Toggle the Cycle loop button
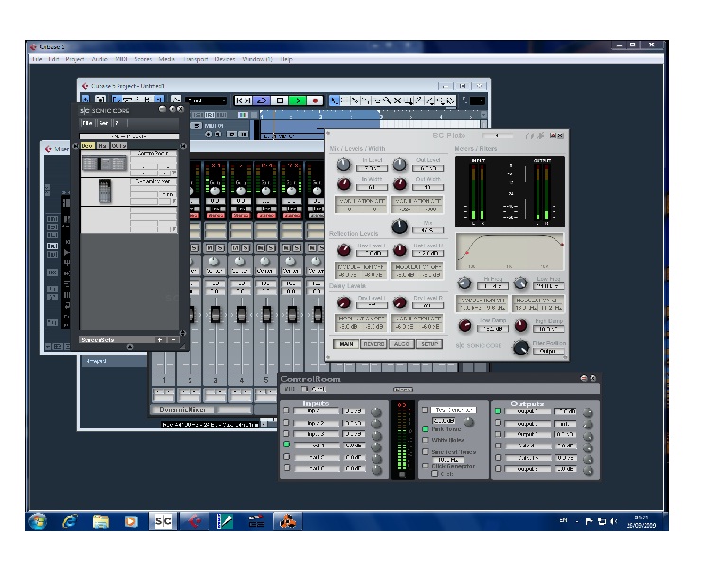Image resolution: width=728 pixels, height=582 pixels. point(263,100)
